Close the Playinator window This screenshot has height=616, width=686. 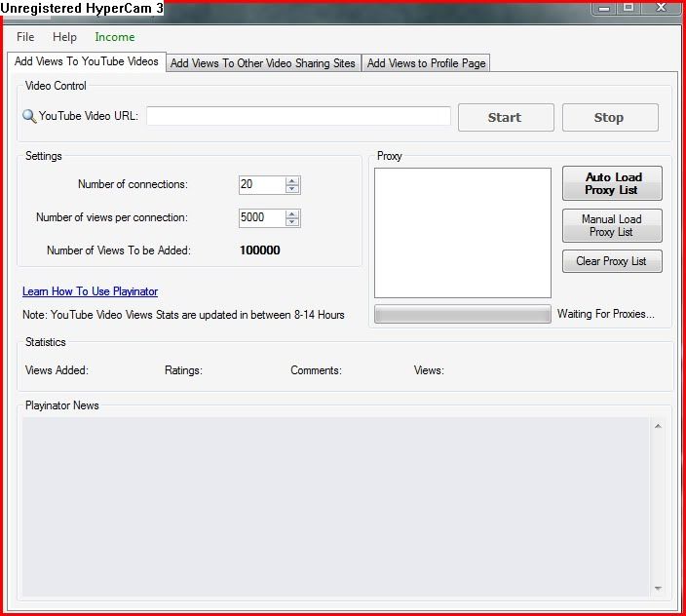point(661,9)
